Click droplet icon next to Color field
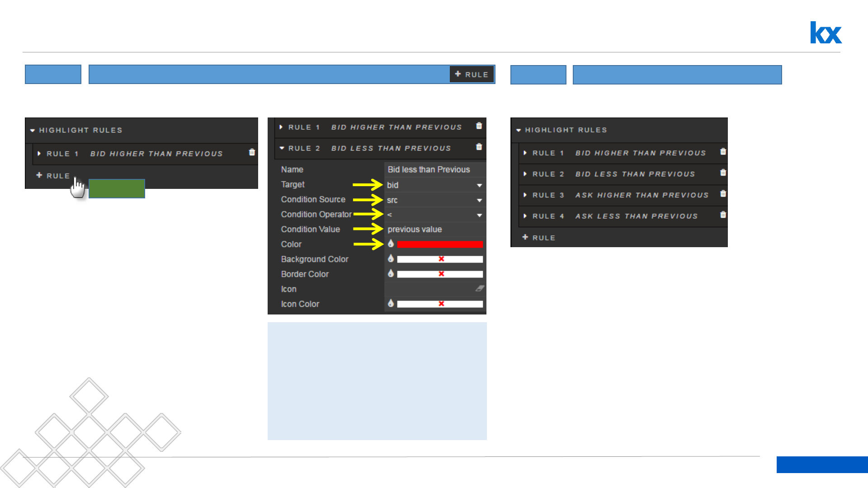 pyautogui.click(x=391, y=244)
